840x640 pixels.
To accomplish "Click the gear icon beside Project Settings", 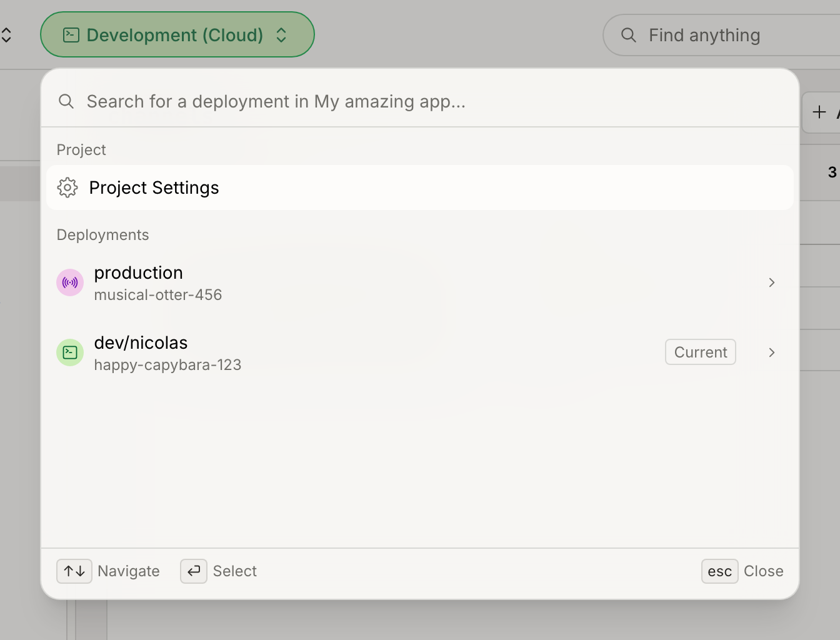I will [67, 187].
